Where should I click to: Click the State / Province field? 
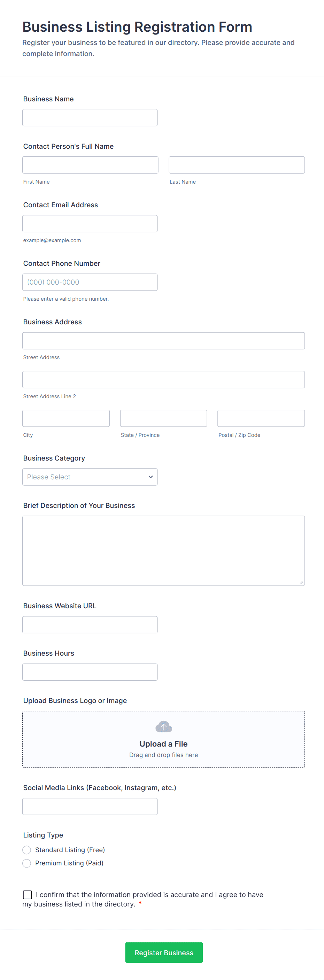click(163, 418)
